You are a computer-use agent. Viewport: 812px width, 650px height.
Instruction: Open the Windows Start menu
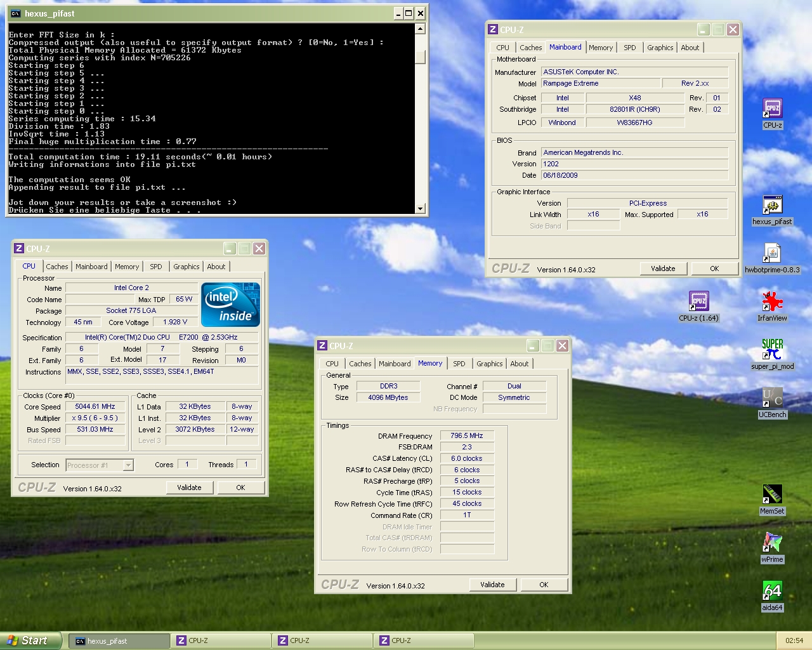coord(30,640)
